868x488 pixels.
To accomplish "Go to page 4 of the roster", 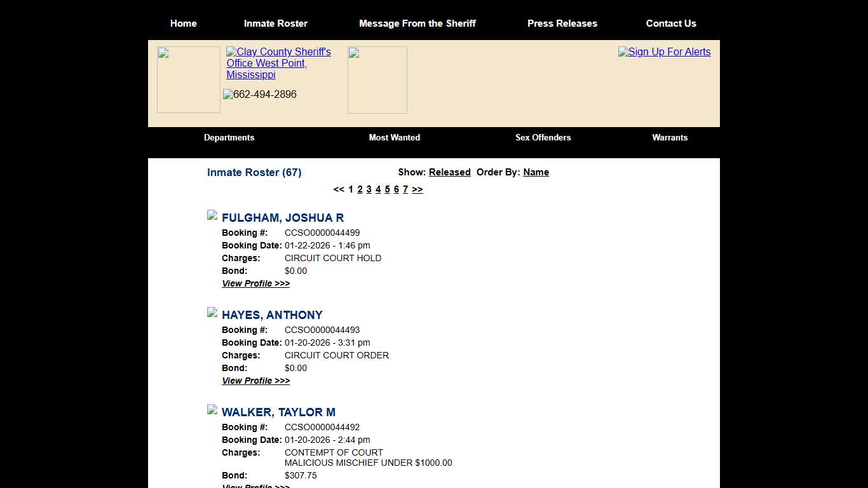I will pyautogui.click(x=378, y=189).
